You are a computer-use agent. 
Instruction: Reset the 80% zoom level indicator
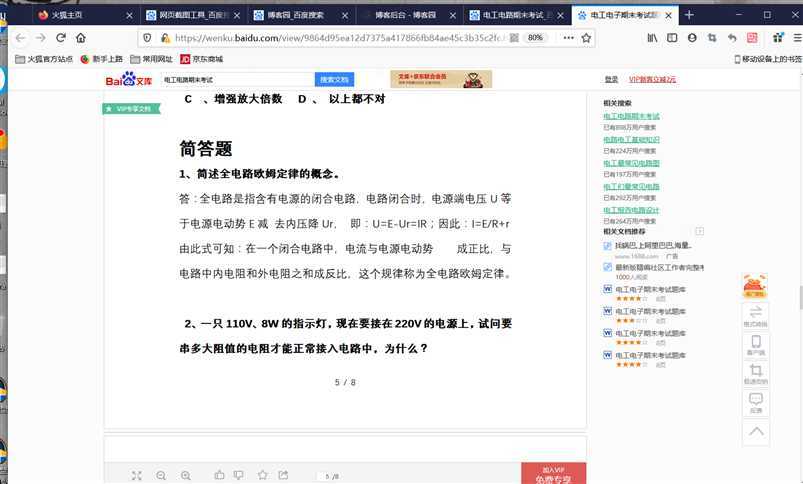pos(535,38)
